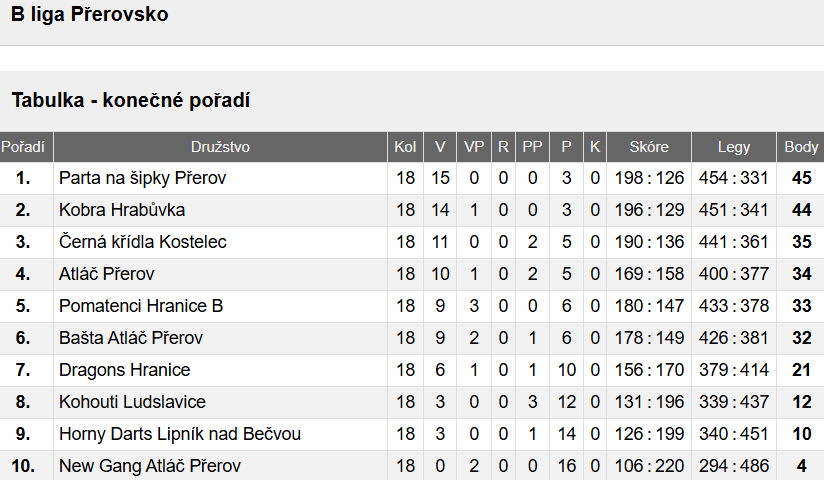
Task: Select the Kol column header
Action: [x=405, y=147]
